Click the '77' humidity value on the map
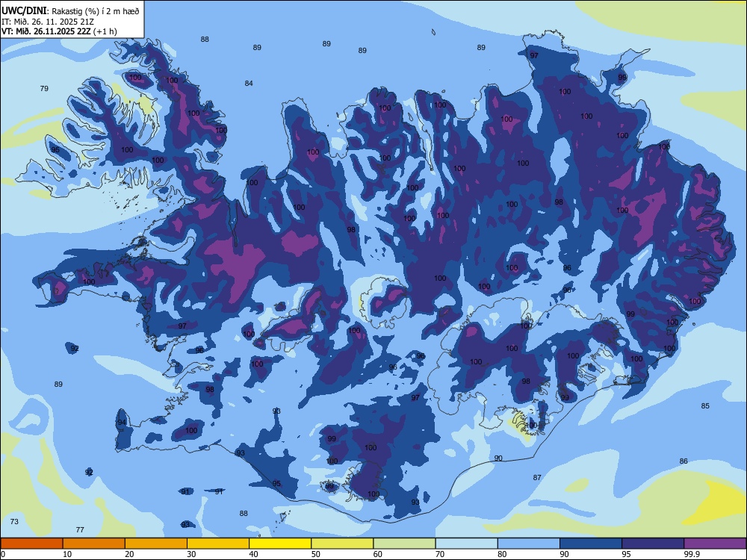This screenshot has width=747, height=560. pyautogui.click(x=80, y=529)
